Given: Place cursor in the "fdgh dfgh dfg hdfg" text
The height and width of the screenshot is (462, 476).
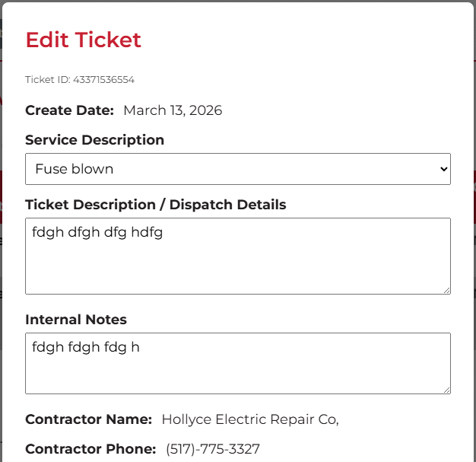Looking at the screenshot, I should [97, 233].
